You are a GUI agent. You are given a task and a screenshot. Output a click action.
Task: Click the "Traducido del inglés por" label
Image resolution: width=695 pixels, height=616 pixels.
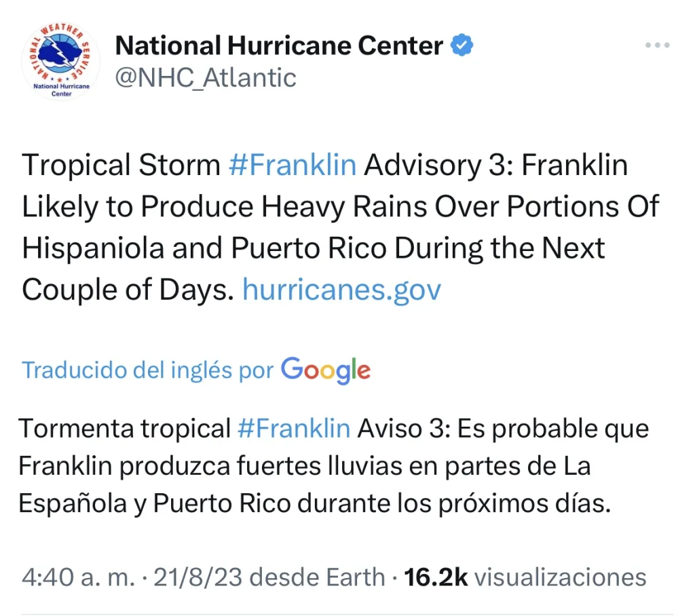pos(147,370)
